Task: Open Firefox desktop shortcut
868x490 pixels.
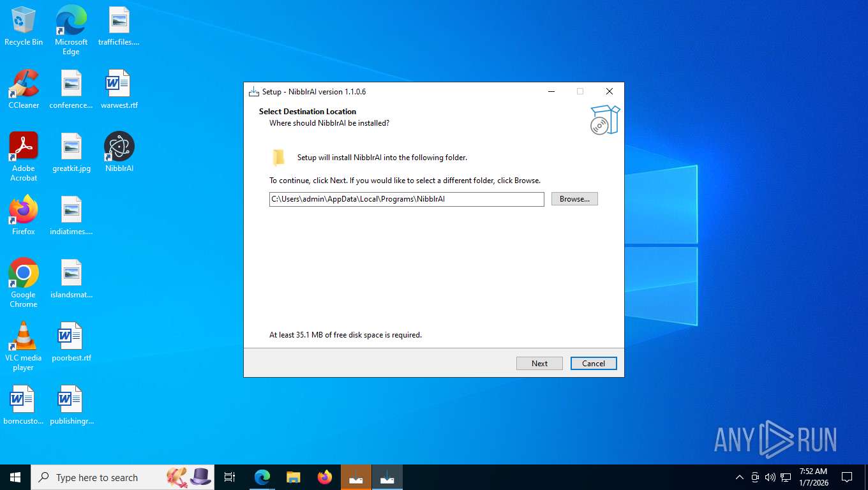Action: pyautogui.click(x=24, y=216)
